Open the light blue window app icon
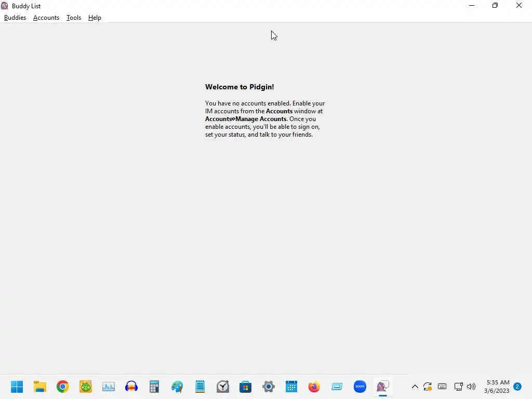Screen dimensions: 532x399 pyautogui.click(x=337, y=387)
